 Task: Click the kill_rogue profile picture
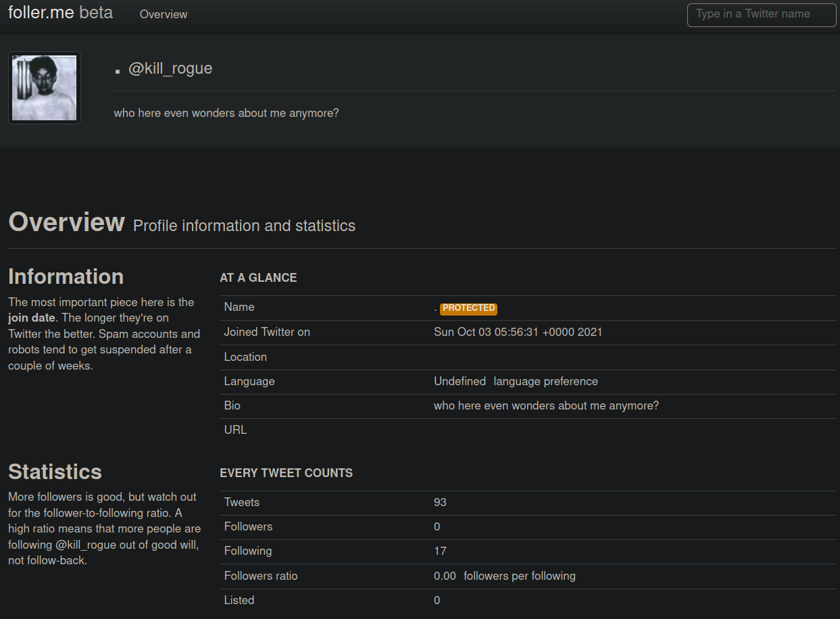[x=45, y=88]
